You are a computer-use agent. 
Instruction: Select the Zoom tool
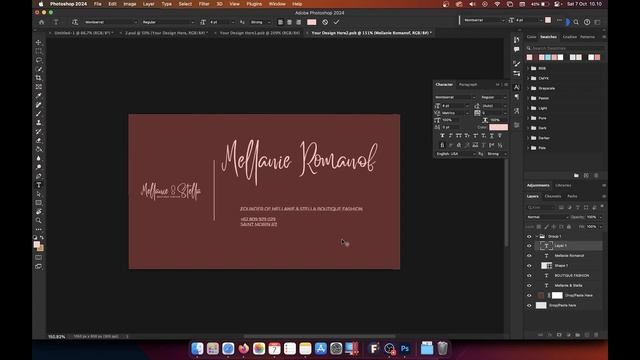[x=39, y=220]
